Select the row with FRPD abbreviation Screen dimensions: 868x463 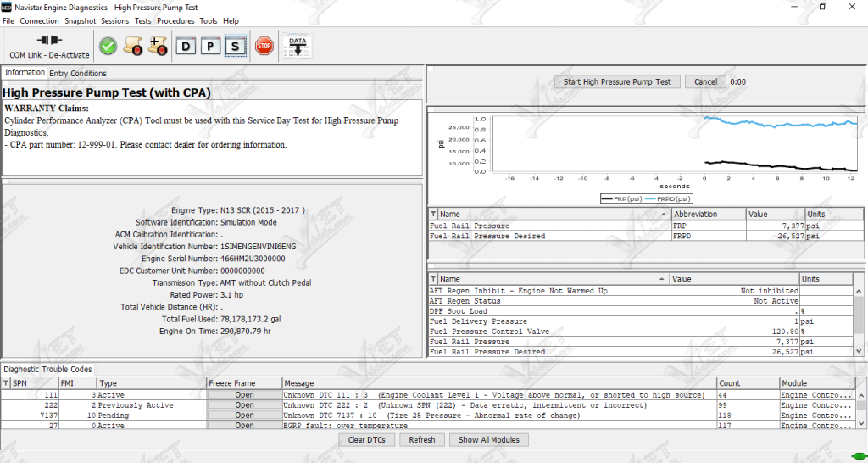(646, 236)
